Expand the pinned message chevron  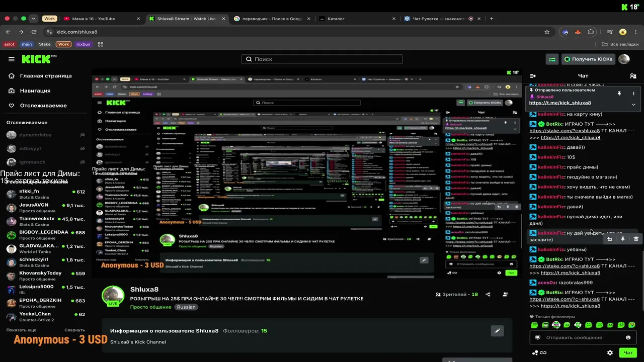pyautogui.click(x=633, y=105)
